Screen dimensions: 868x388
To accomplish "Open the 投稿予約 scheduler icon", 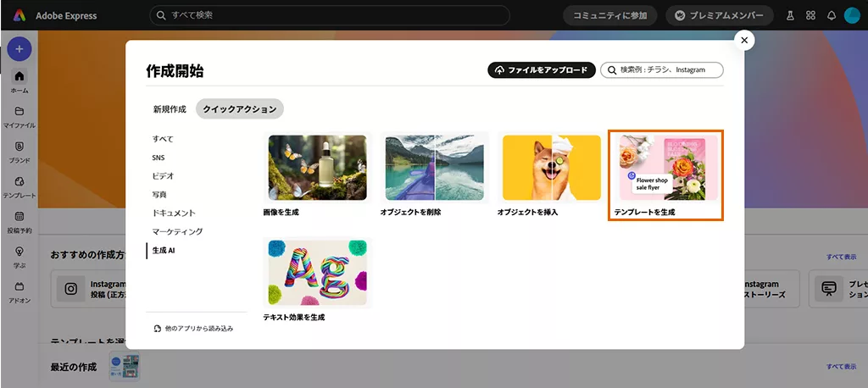I will pos(19,218).
